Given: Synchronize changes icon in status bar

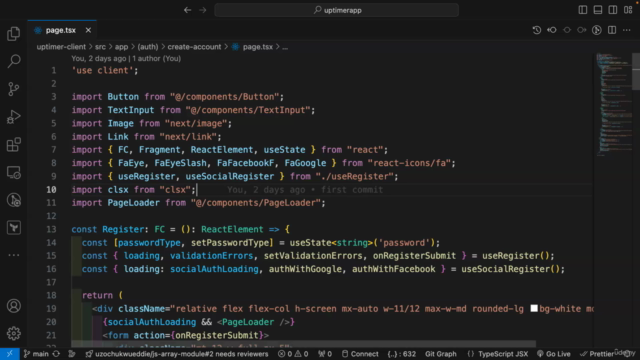Looking at the screenshot, I should [56, 354].
